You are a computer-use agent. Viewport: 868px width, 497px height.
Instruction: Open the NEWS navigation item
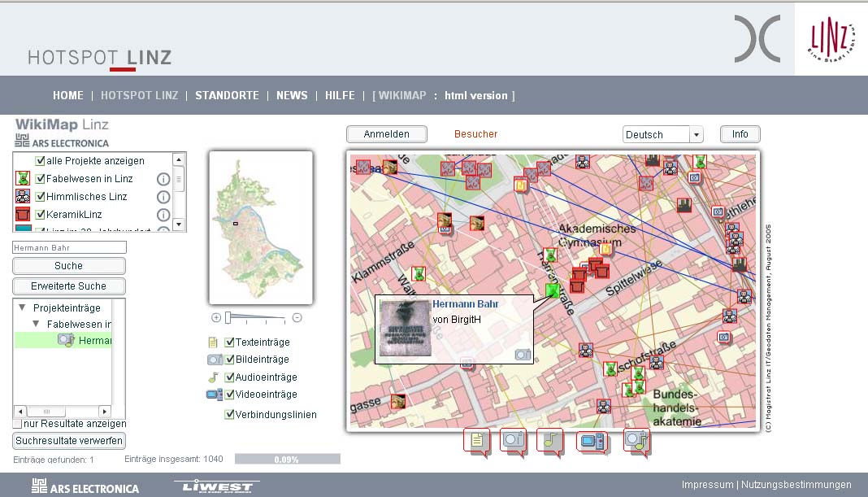292,95
